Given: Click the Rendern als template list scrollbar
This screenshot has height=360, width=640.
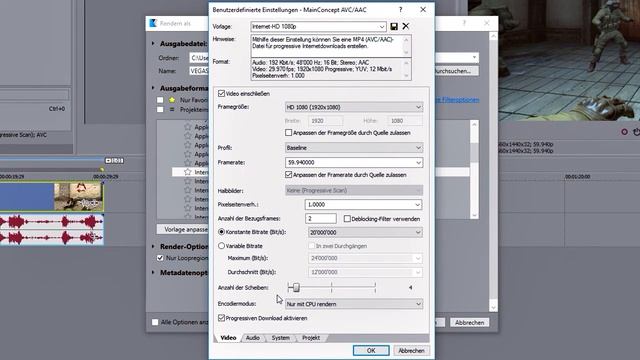Looking at the screenshot, I should (x=474, y=169).
